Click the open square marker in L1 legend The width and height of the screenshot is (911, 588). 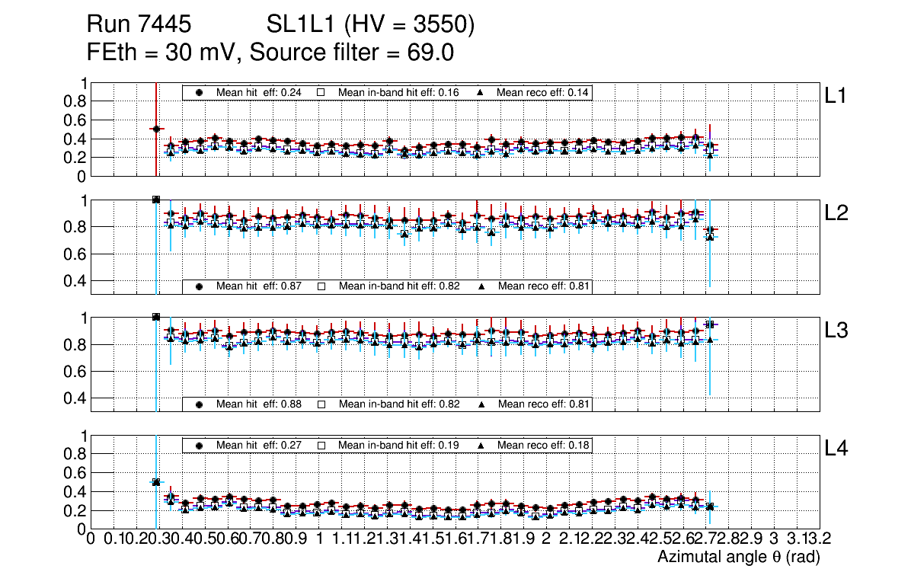[321, 92]
